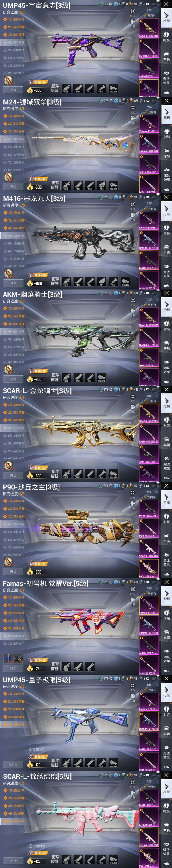Tap 复位 reset icon in M416-墨龙九天 panel
The width and height of the screenshot is (172, 868).
(133, 206)
